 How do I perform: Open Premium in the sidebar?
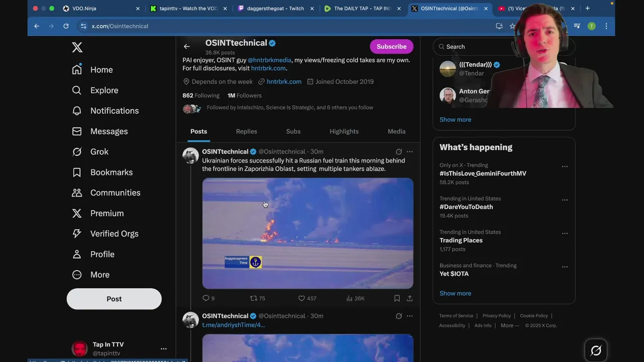pos(98,213)
